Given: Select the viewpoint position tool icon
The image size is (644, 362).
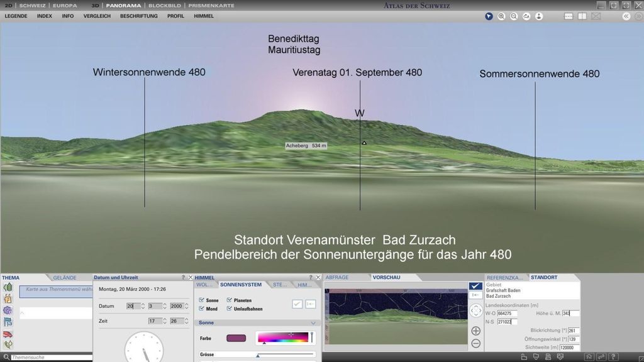Looking at the screenshot, I should pos(539,16).
